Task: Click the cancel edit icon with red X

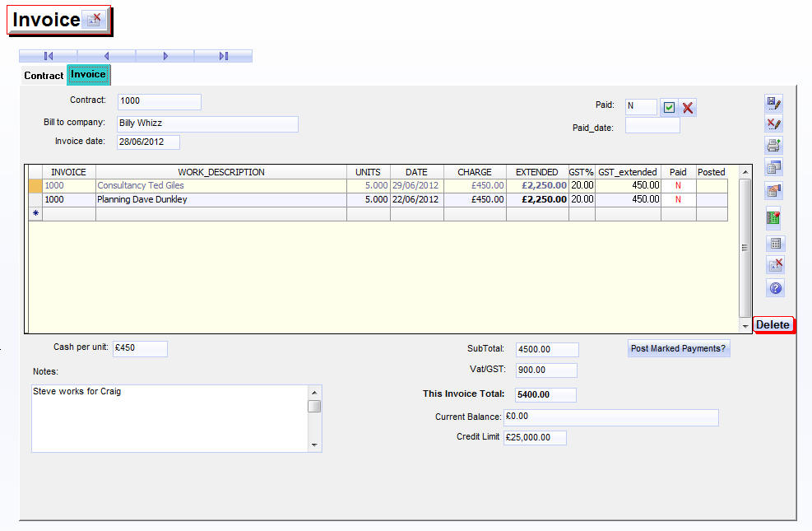Action: (774, 124)
